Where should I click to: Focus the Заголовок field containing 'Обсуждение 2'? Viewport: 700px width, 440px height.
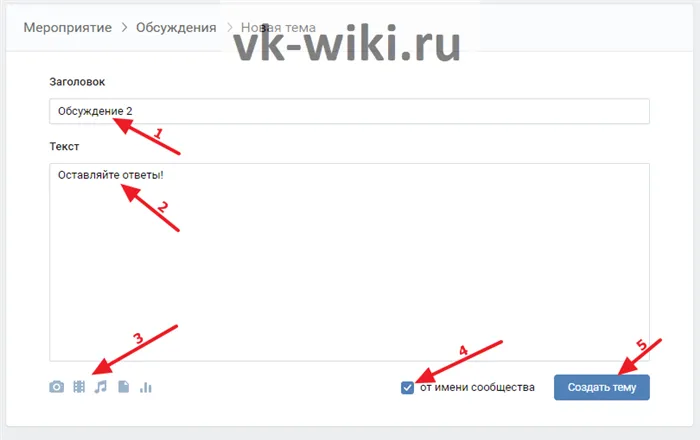349,111
